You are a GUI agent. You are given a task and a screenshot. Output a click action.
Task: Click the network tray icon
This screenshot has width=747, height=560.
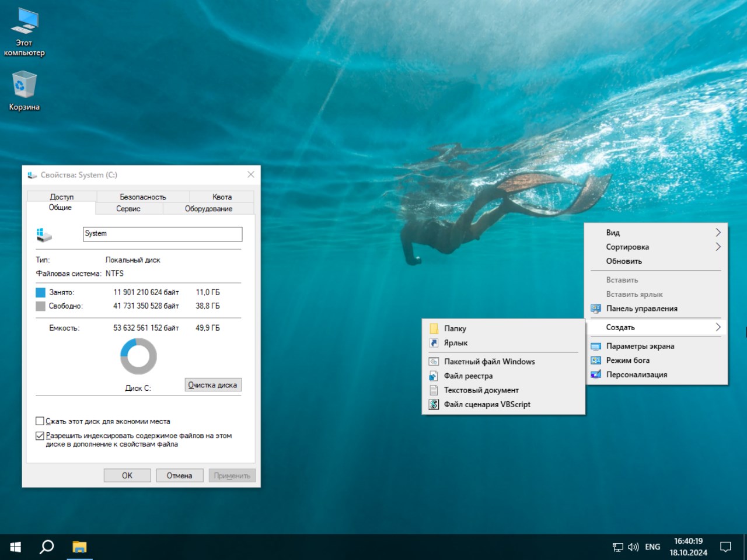point(617,547)
